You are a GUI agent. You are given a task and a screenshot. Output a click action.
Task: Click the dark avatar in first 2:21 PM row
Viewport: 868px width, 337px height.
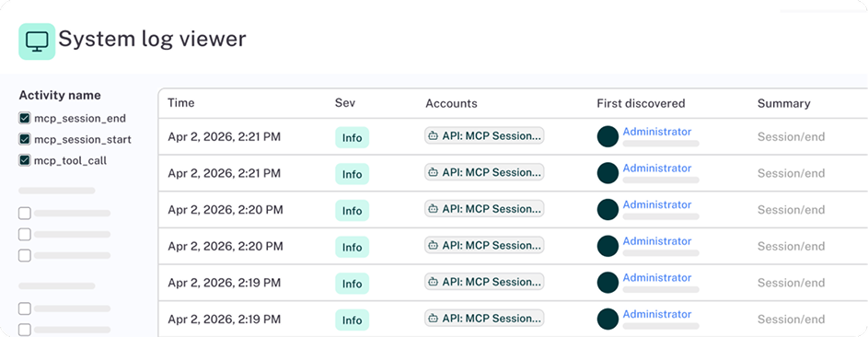608,136
